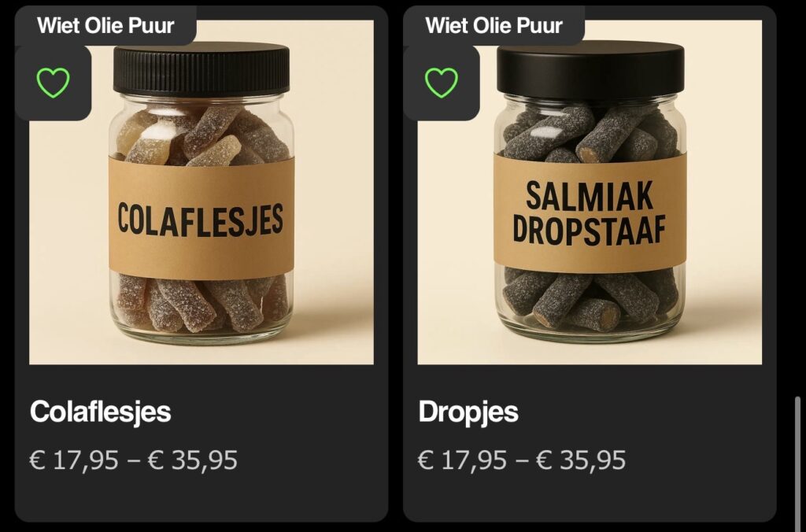Open the Colaflesjes product title link
806x532 pixels.
(x=100, y=412)
